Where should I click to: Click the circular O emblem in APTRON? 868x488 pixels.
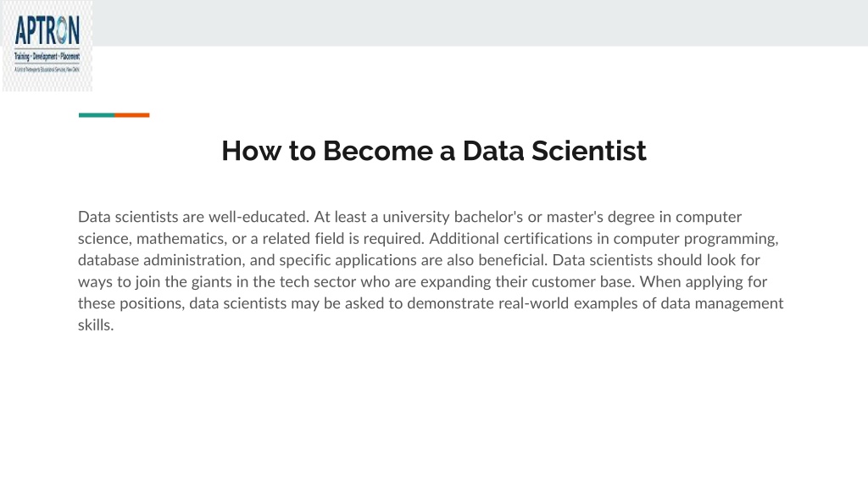(60, 30)
